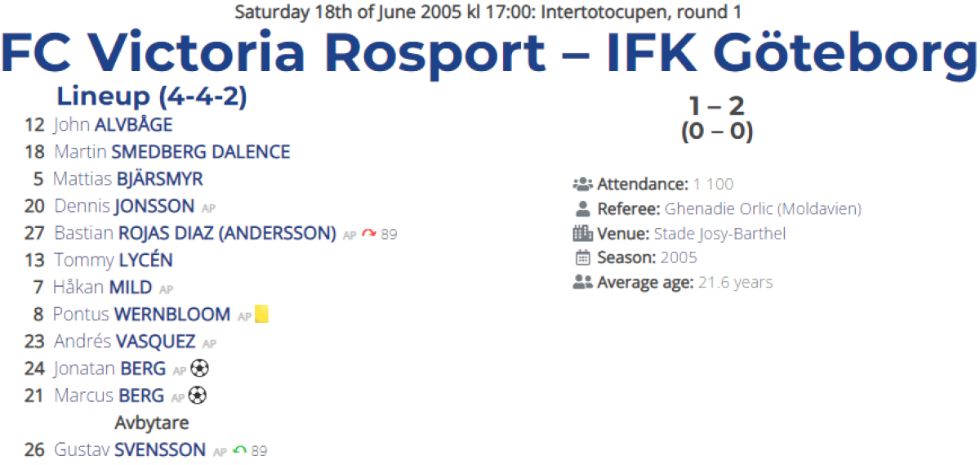This screenshot has width=980, height=465.
Task: Click red substituted-off arrow by Rojas Diaz
Action: tap(368, 234)
